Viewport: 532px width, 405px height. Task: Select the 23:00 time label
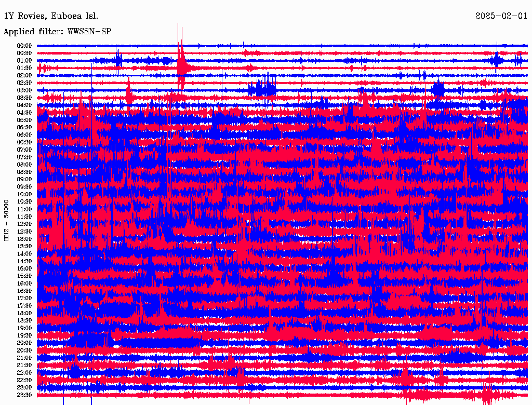click(24, 387)
